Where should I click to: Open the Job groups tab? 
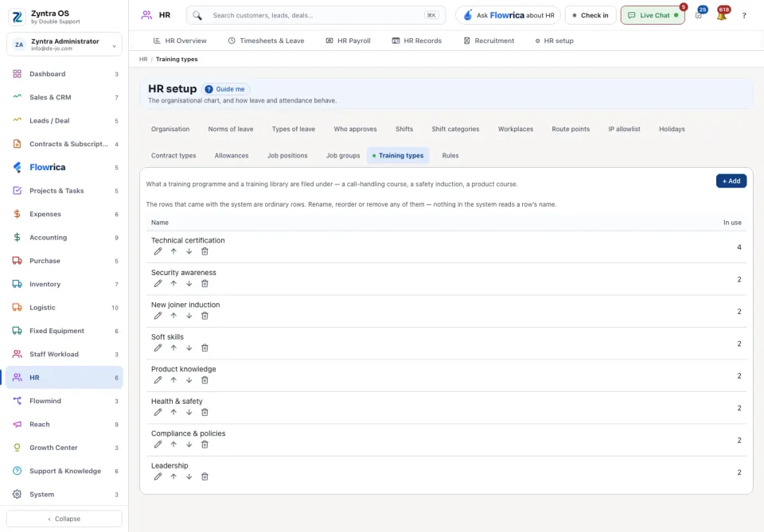coord(343,156)
